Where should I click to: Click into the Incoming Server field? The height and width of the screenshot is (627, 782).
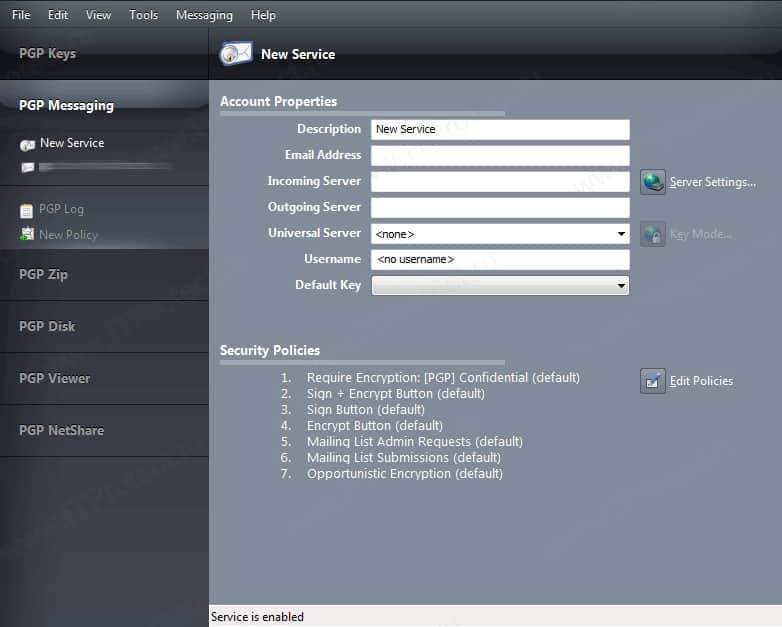tap(500, 181)
